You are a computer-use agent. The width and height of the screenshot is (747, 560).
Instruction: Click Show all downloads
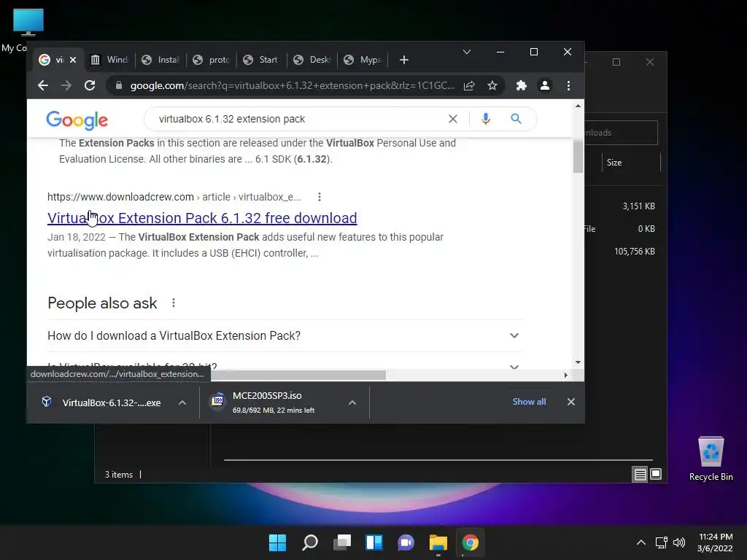point(529,402)
